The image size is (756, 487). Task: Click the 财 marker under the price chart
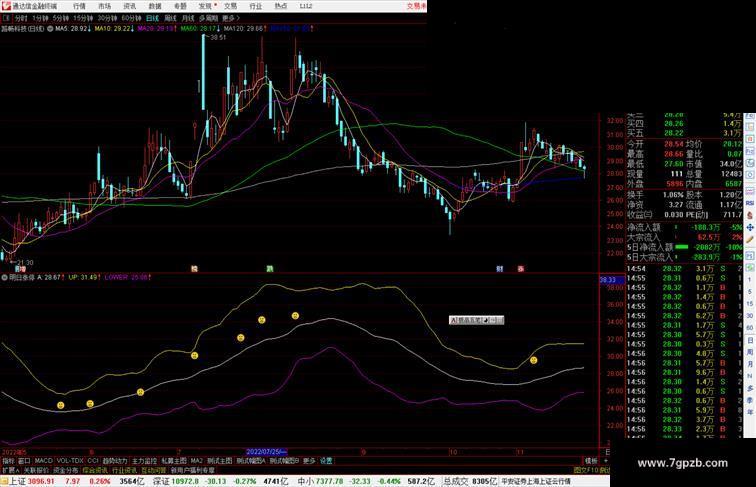[500, 269]
